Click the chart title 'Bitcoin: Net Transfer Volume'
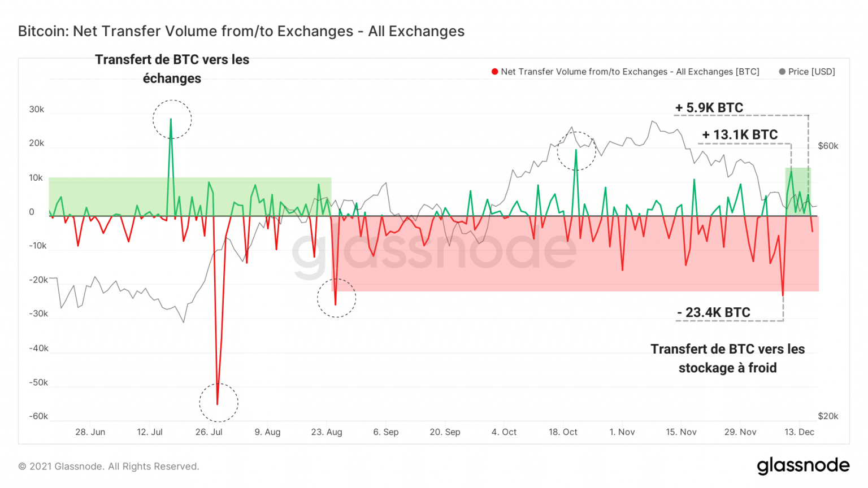868x488 pixels. (x=241, y=31)
